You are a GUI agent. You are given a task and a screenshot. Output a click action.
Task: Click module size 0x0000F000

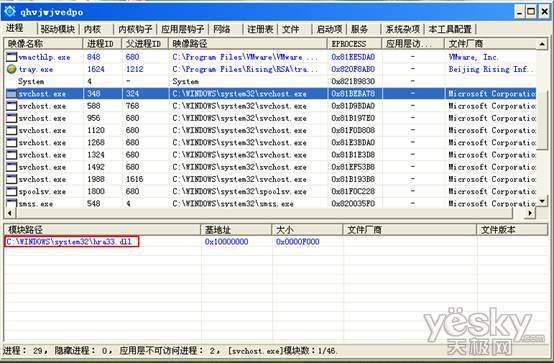(297, 242)
